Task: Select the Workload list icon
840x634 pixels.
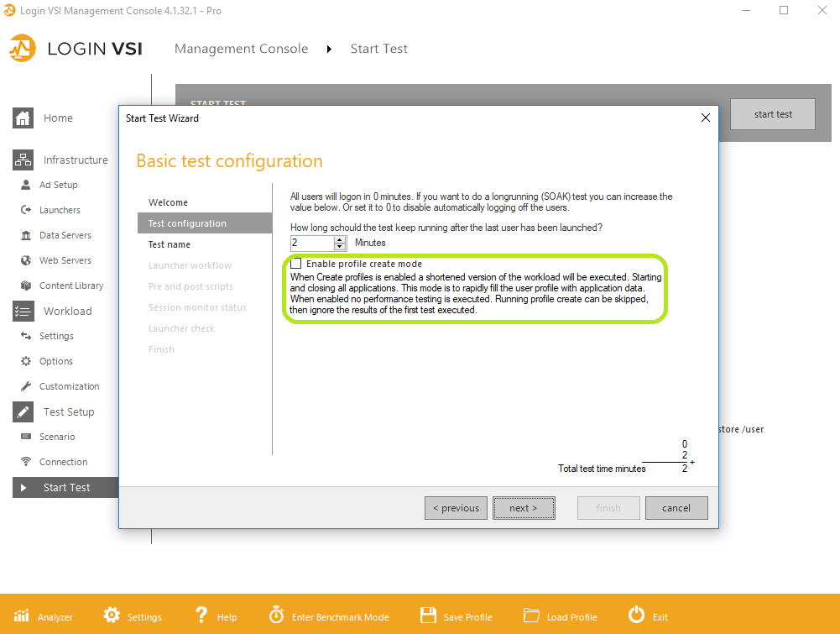Action: point(23,311)
